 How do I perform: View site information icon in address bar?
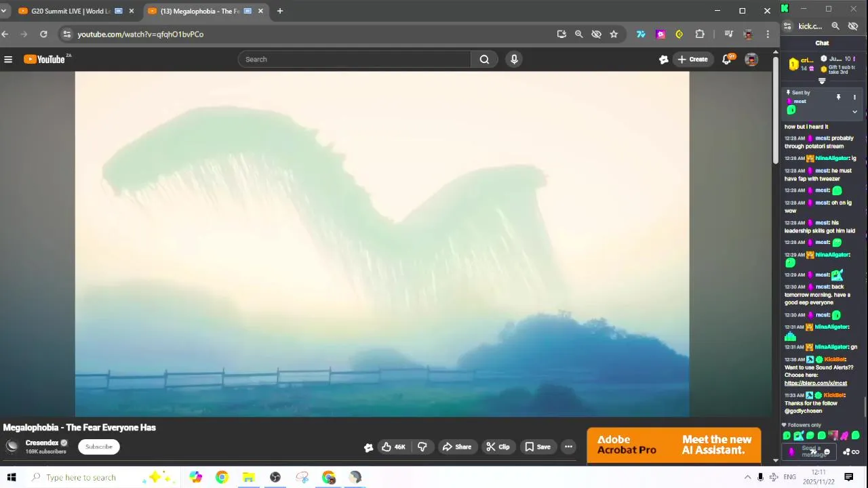[x=66, y=34]
